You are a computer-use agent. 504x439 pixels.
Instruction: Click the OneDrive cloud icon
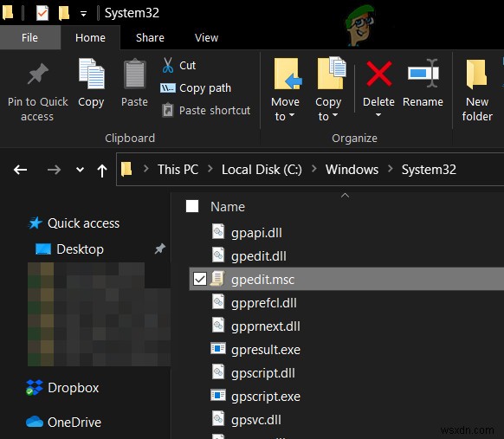[35, 422]
